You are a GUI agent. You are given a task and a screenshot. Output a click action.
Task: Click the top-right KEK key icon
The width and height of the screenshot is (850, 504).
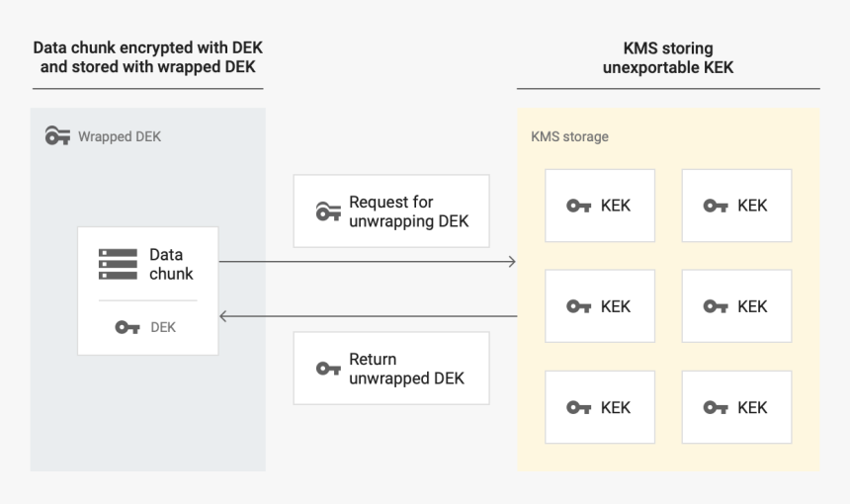(x=716, y=207)
